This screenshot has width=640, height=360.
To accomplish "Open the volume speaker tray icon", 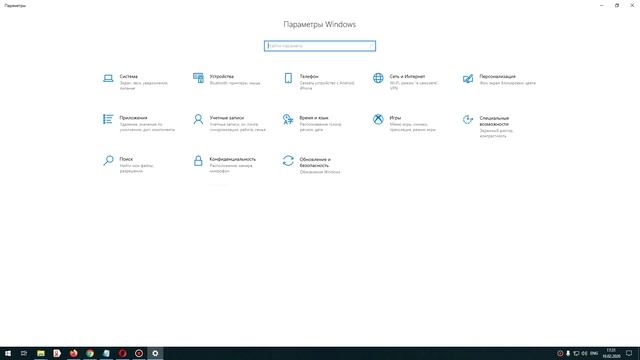I will pos(584,353).
